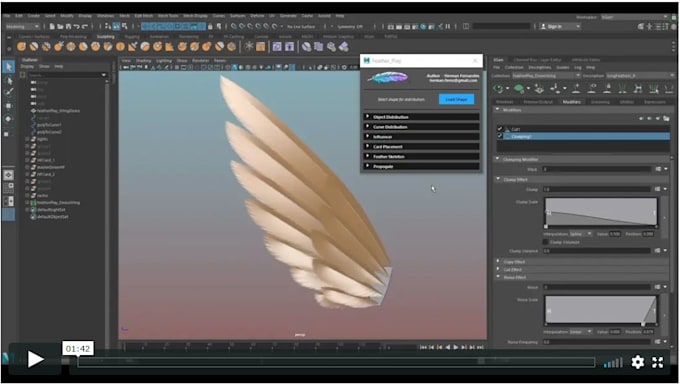Click the Sign In button
The width and height of the screenshot is (680, 386).
pyautogui.click(x=559, y=26)
